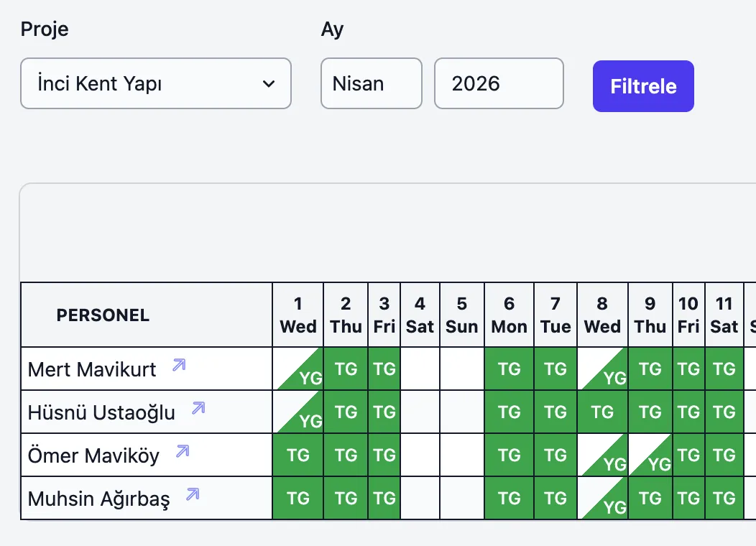Click the name Mert Mavikurt

tap(92, 369)
